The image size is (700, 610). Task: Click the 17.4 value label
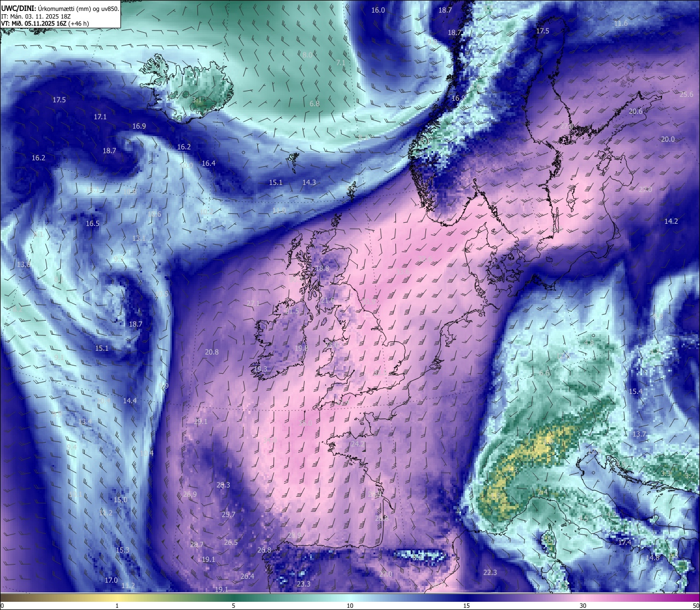pyautogui.click(x=625, y=542)
